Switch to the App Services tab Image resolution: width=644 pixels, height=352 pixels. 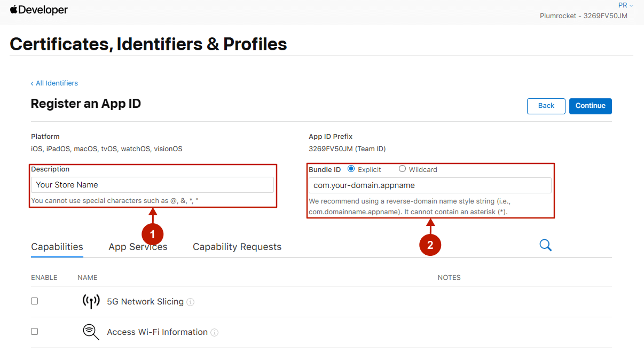tap(138, 247)
